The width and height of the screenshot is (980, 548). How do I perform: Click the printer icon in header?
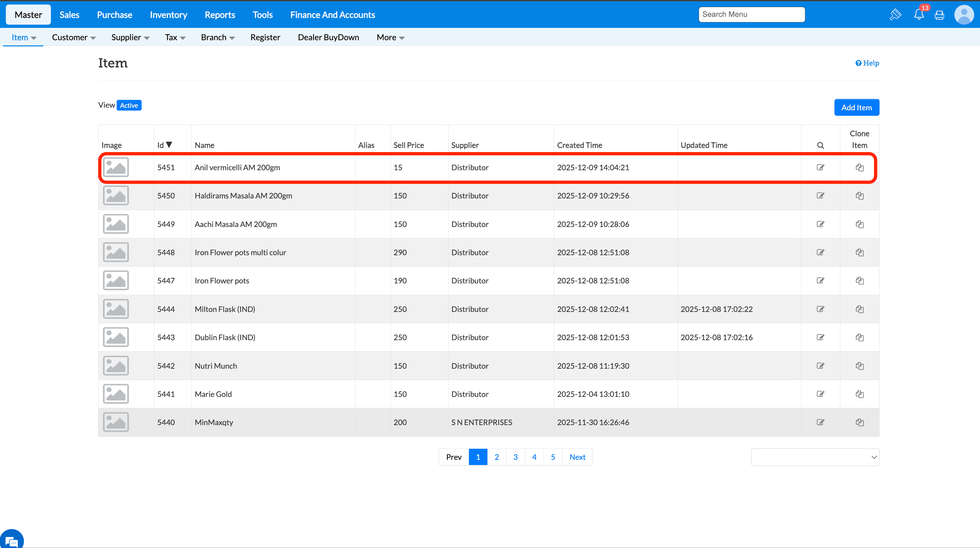pyautogui.click(x=939, y=15)
